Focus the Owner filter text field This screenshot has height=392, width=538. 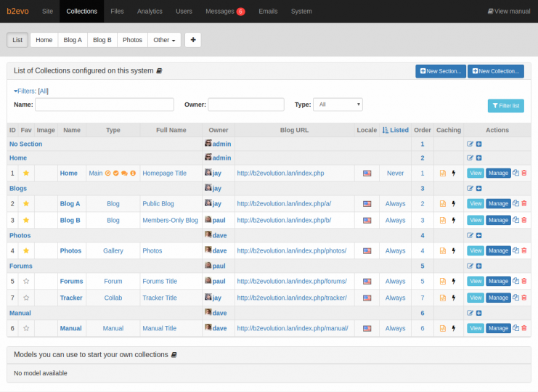[x=245, y=105]
